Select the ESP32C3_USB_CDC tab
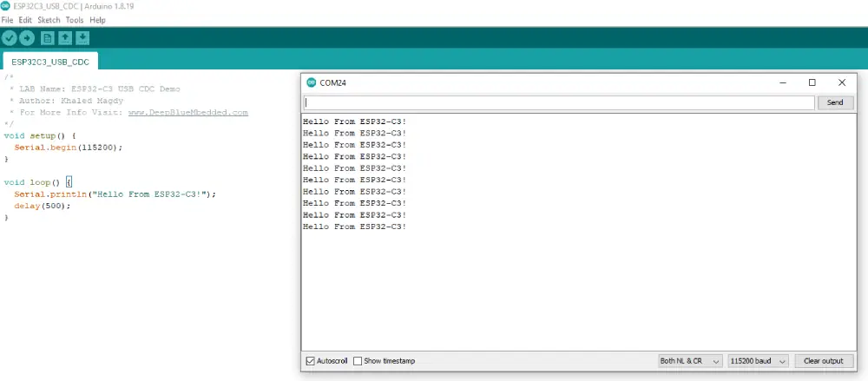The width and height of the screenshot is (868, 381). (50, 62)
